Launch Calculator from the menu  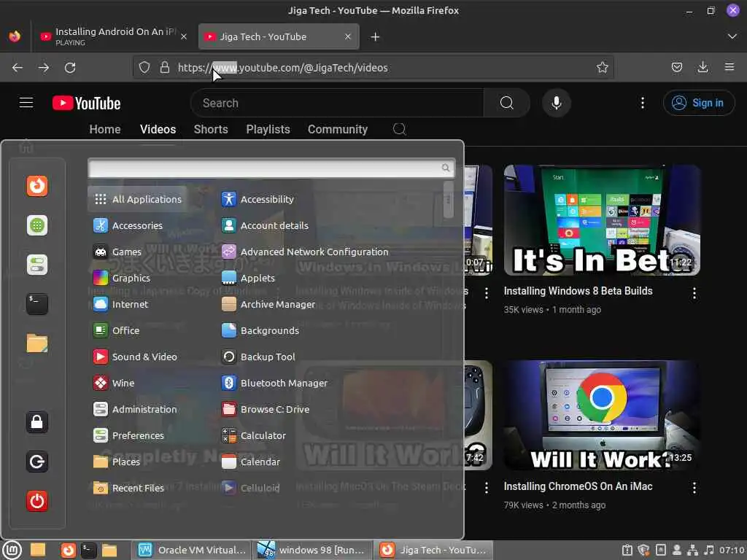(253, 435)
